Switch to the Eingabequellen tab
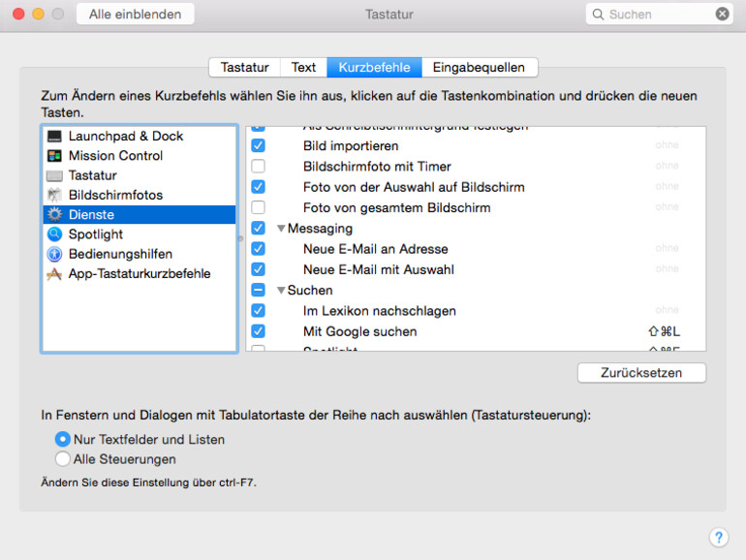Screen dimensions: 746x560 pos(479,68)
